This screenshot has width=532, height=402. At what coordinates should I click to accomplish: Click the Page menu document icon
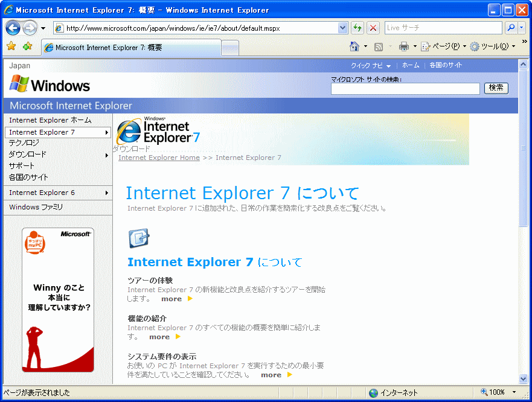tap(426, 46)
